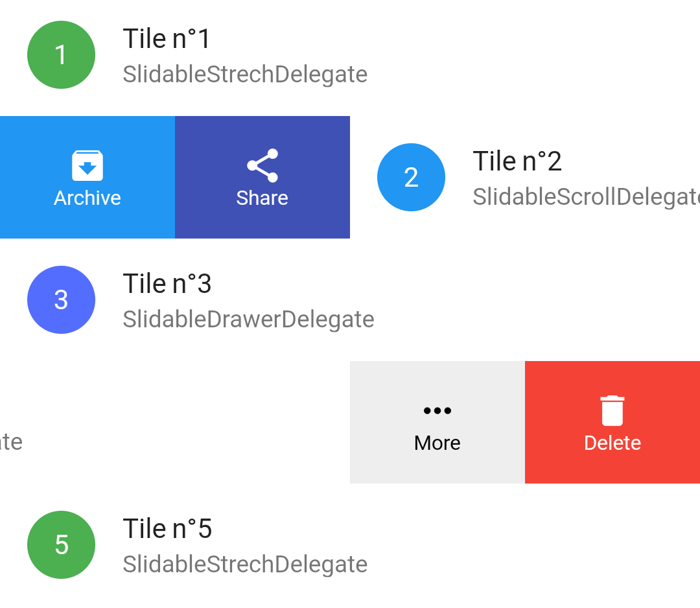700x608 pixels.
Task: Select the Tile n°3 title
Action: pyautogui.click(x=167, y=283)
